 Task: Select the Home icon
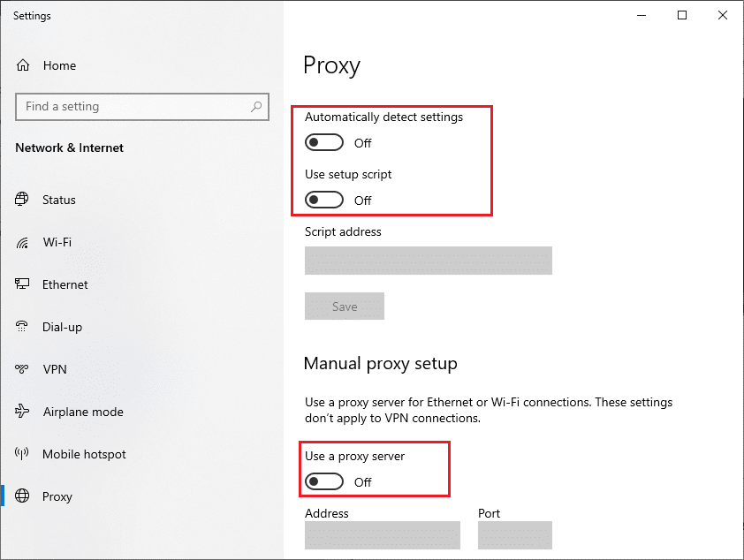20,64
